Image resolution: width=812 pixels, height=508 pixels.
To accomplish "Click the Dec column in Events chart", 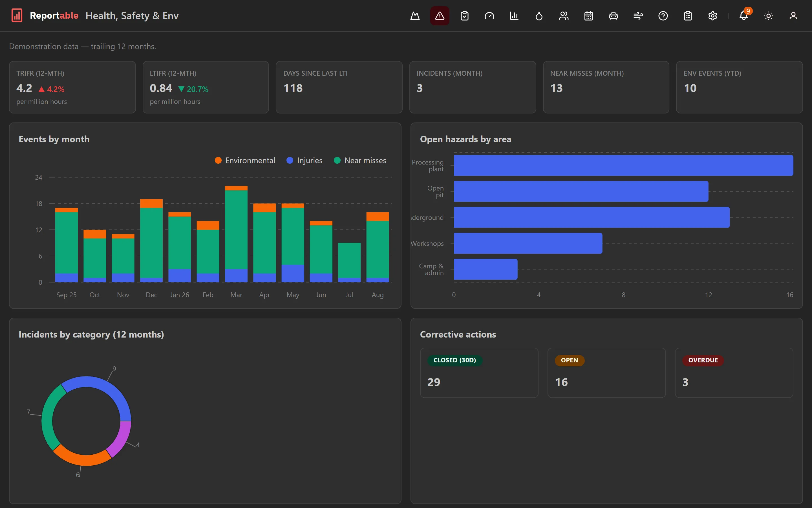I will tap(151, 240).
